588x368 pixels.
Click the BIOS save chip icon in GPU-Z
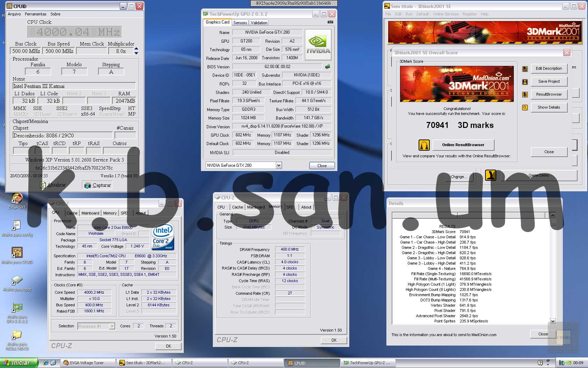[x=327, y=66]
